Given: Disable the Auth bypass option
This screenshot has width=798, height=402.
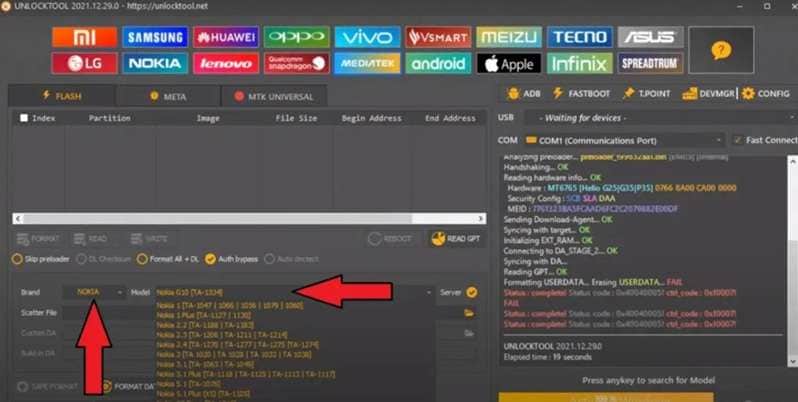Looking at the screenshot, I should [232, 259].
